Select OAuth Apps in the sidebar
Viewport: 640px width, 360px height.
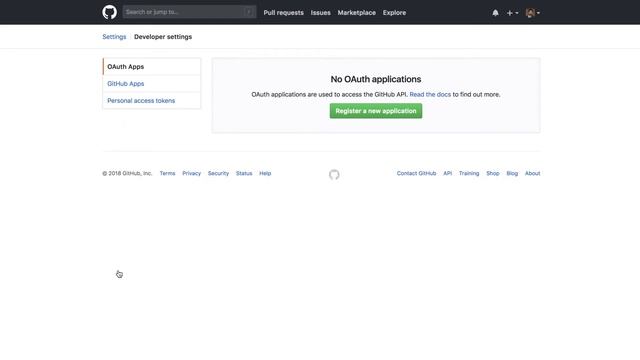151,67
